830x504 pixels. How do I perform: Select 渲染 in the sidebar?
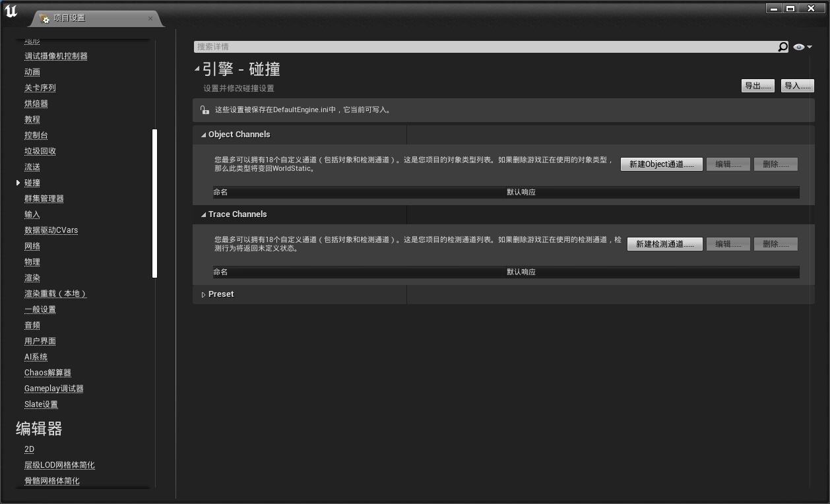tap(32, 278)
